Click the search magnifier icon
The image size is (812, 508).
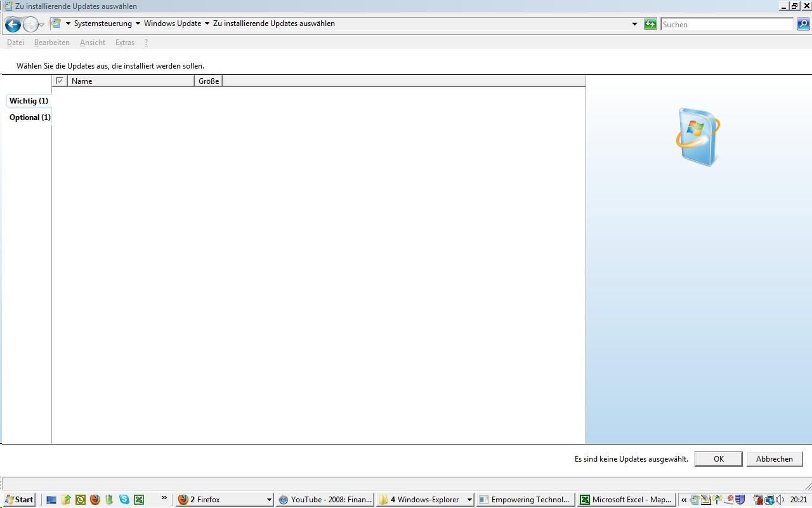(803, 24)
